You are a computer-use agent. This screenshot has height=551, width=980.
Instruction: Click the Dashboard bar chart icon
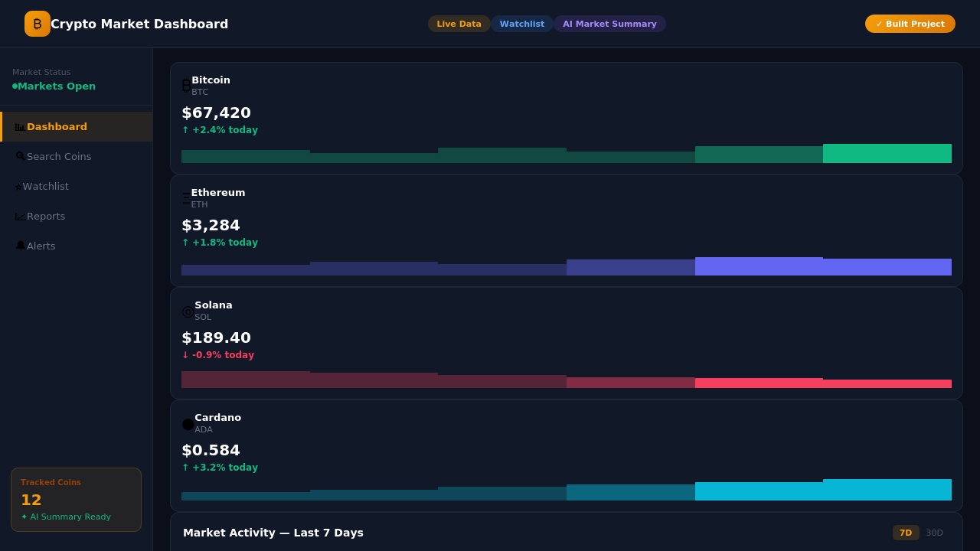tap(20, 127)
